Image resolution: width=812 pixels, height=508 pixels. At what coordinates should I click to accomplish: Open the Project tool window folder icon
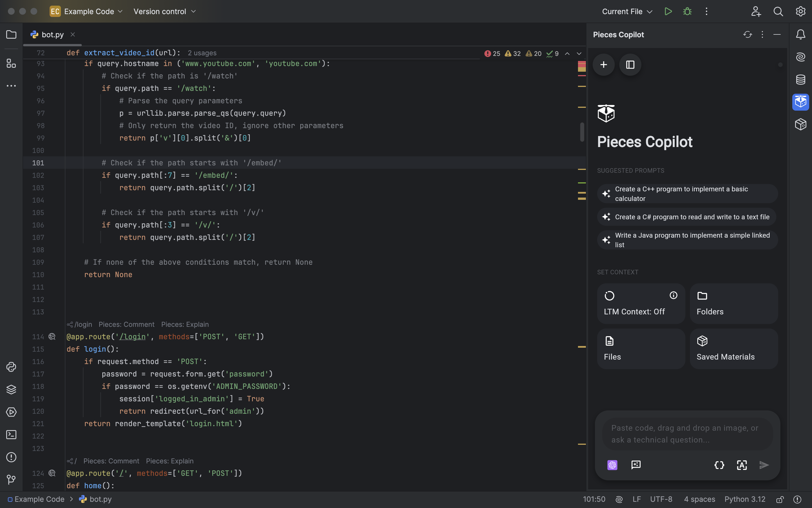click(11, 35)
